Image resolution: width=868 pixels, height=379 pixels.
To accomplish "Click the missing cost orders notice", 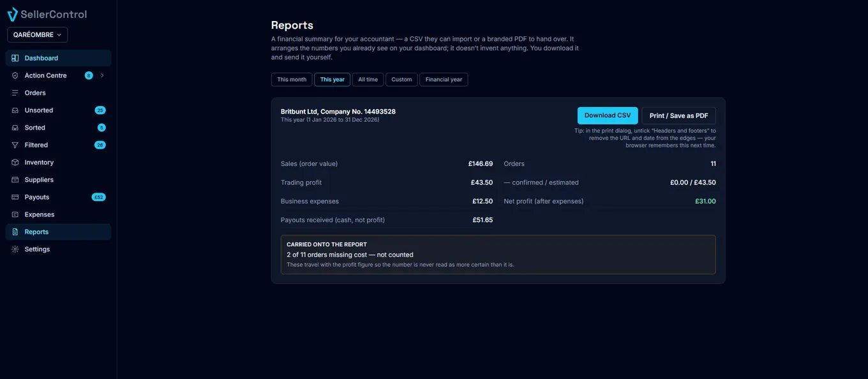I will point(350,255).
